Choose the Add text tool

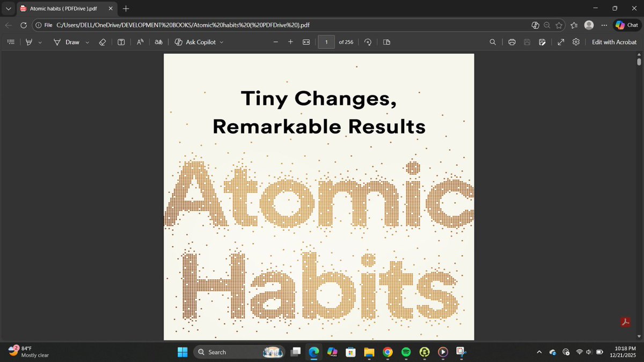tap(121, 42)
